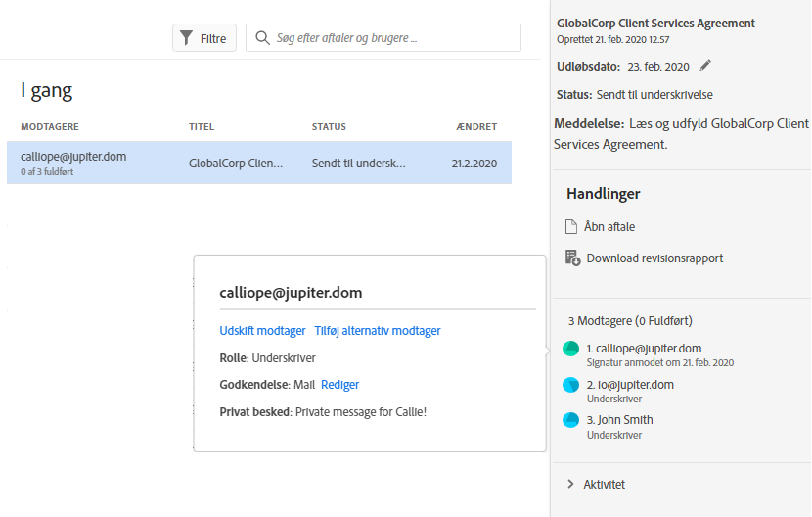The height and width of the screenshot is (517, 812).
Task: Sort by the Modtagere column header
Action: [x=50, y=127]
